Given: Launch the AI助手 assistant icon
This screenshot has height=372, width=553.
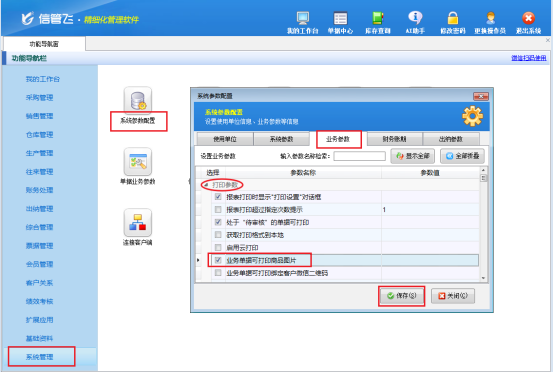Looking at the screenshot, I should (415, 23).
